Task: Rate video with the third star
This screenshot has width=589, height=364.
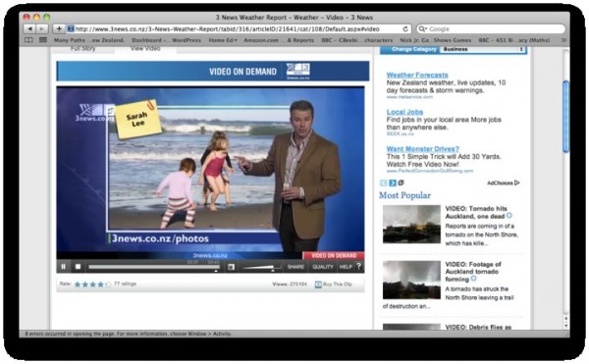Action: 93,285
